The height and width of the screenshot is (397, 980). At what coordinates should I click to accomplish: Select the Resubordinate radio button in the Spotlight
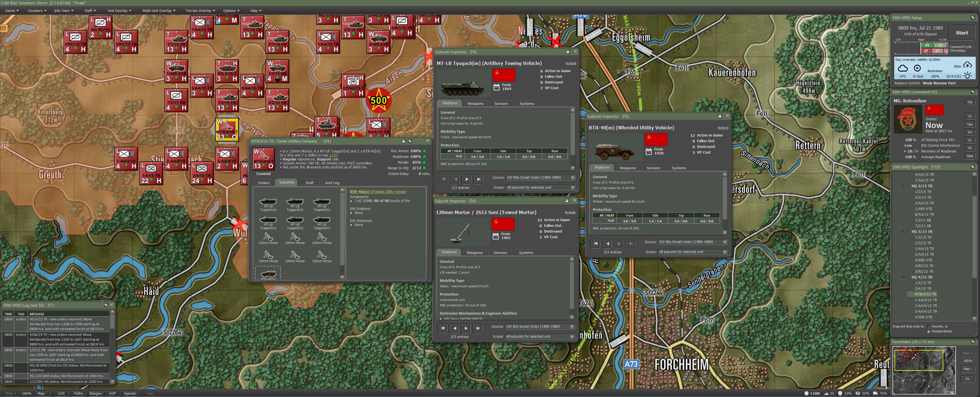pyautogui.click(x=929, y=331)
